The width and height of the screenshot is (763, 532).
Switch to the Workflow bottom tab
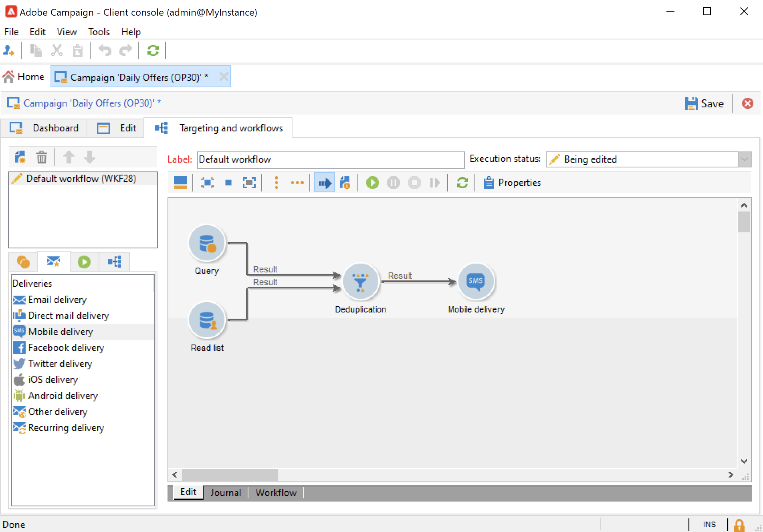[x=276, y=493]
